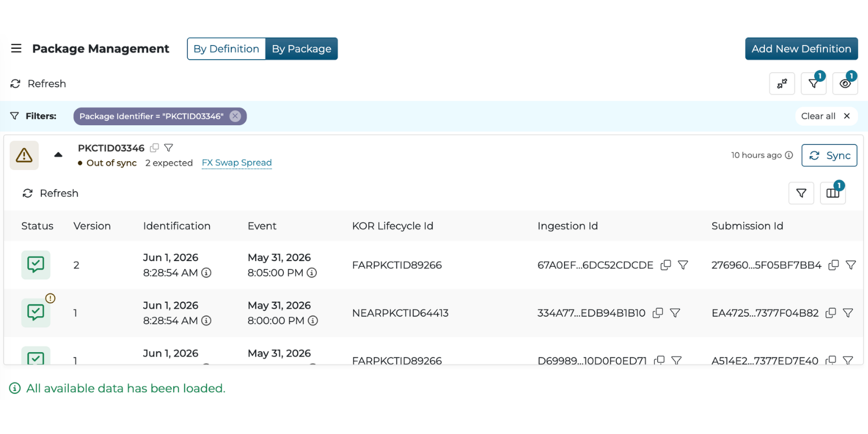Select NEARPKCTID64413 lifecycle id
Image resolution: width=868 pixels, height=434 pixels.
(x=400, y=312)
